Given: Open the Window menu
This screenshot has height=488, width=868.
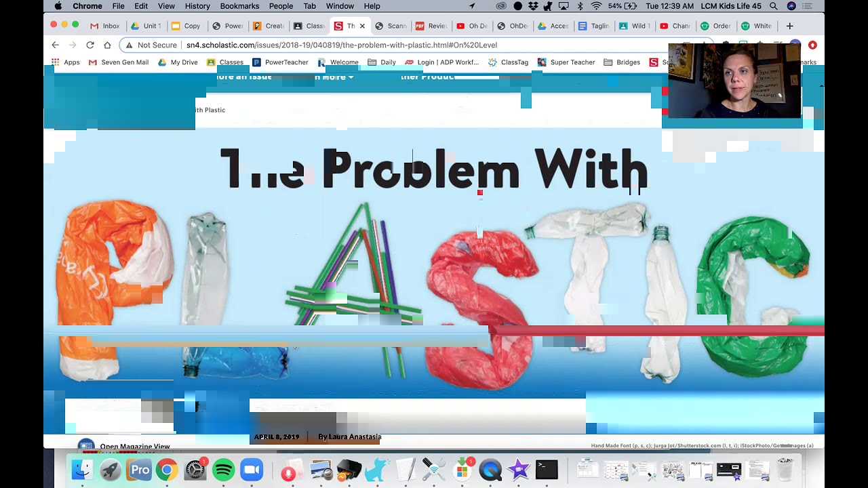Looking at the screenshot, I should point(340,6).
